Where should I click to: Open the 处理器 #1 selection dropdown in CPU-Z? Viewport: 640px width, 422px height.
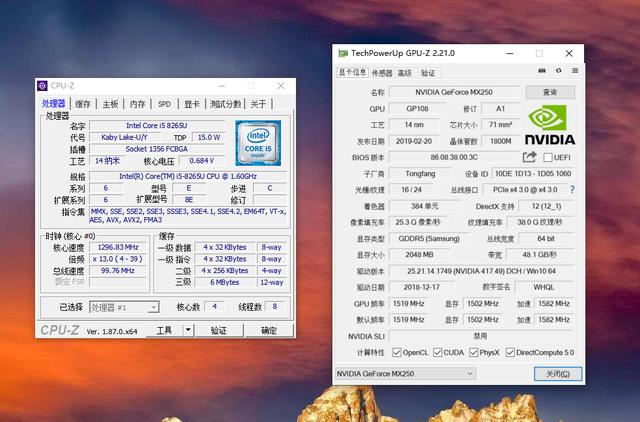[124, 307]
